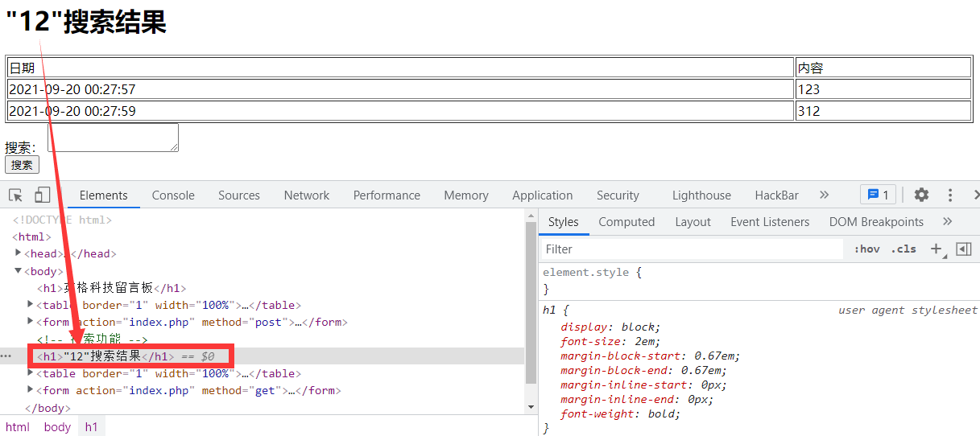Image resolution: width=980 pixels, height=436 pixels.
Task: Show more DevTools tabs chevron
Action: [824, 195]
